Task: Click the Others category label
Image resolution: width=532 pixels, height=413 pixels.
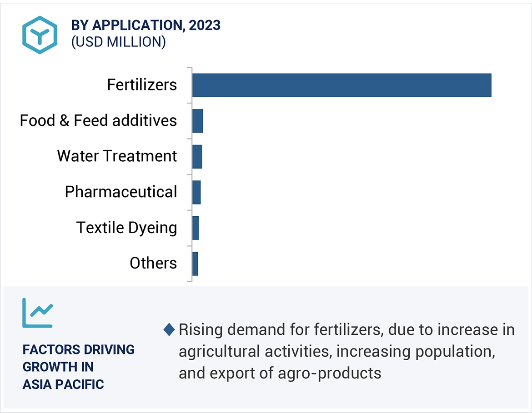Action: click(x=153, y=264)
